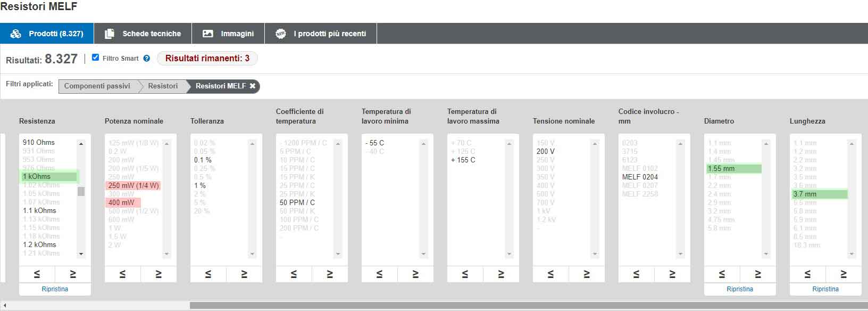Click the Risultati rimanenti: 3 button

click(x=207, y=58)
